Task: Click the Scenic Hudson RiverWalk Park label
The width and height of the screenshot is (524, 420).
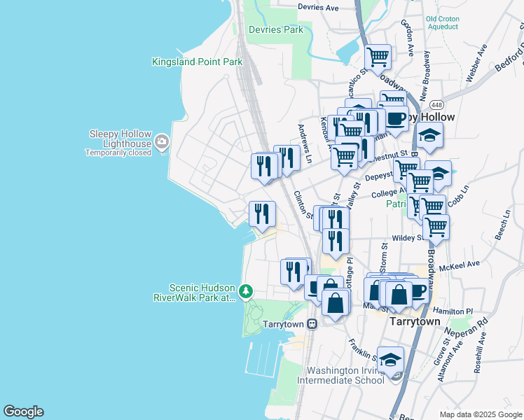Action: point(194,293)
